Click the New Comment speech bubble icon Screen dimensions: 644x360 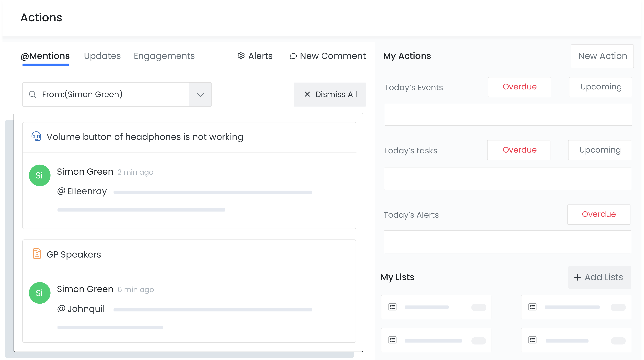coord(293,56)
